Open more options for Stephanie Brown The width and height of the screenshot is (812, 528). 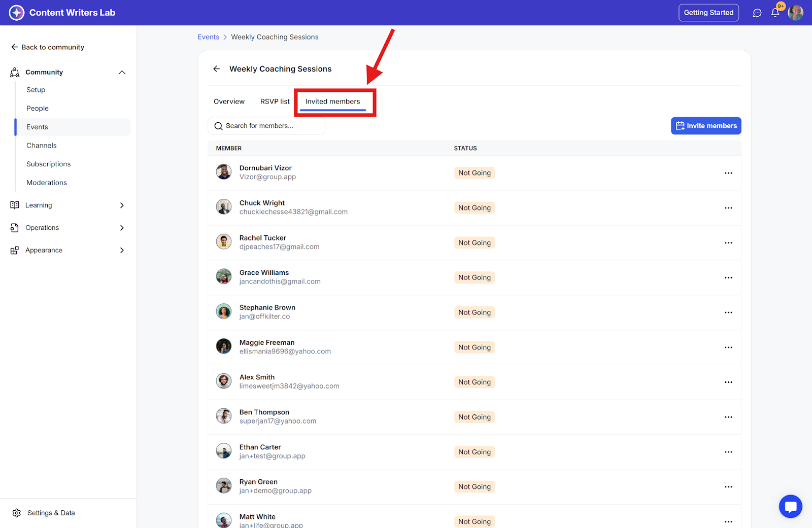click(x=728, y=312)
